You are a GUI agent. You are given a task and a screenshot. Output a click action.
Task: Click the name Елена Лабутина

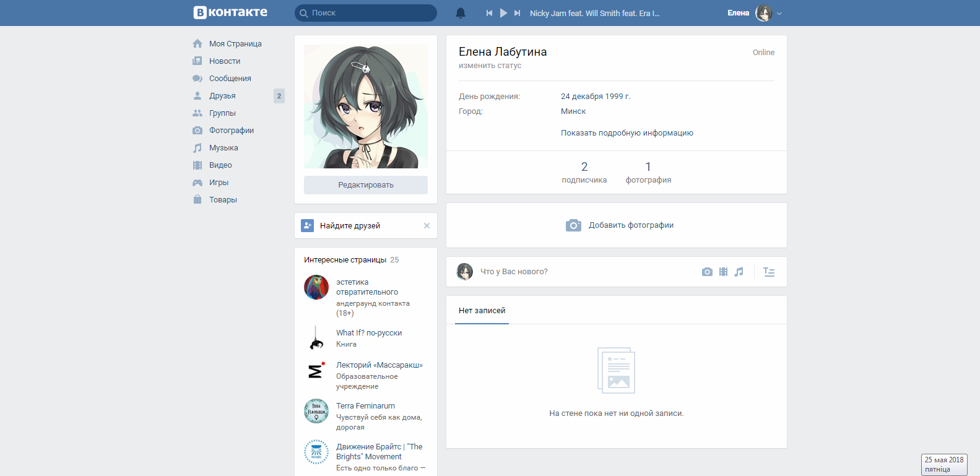point(503,52)
